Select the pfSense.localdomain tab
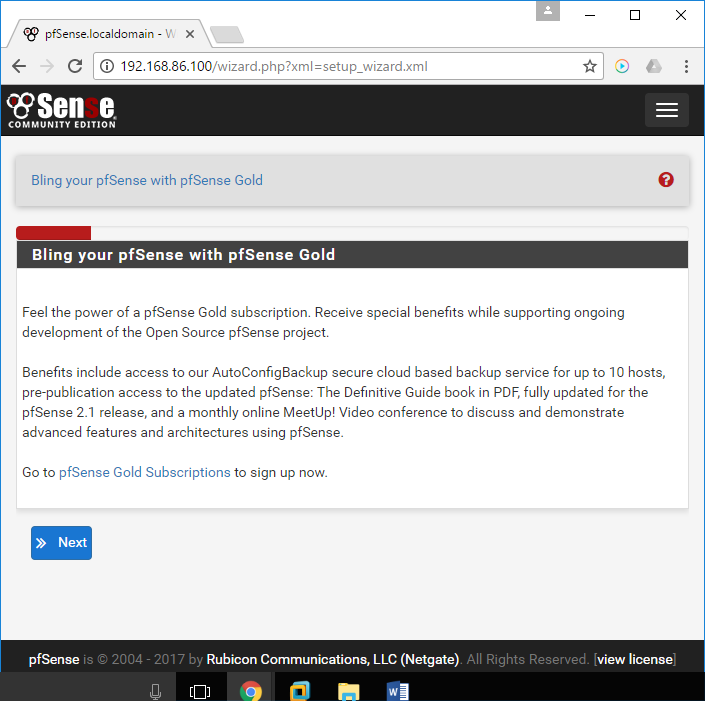 [108, 34]
